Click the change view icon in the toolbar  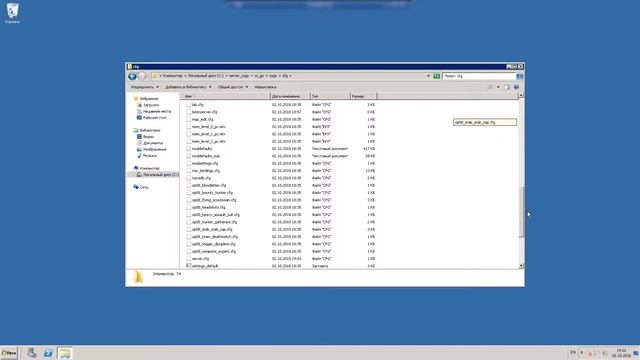click(490, 87)
